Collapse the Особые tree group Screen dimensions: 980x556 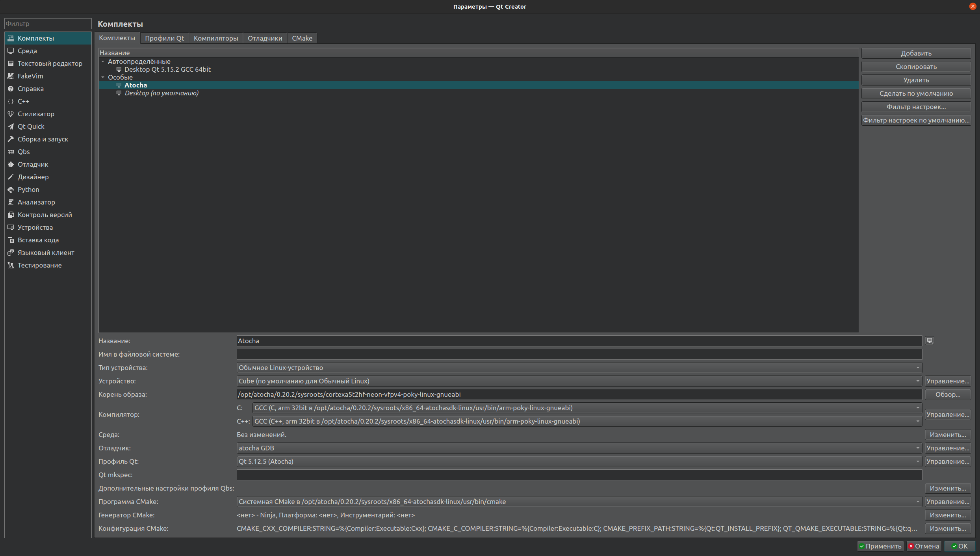pyautogui.click(x=103, y=77)
